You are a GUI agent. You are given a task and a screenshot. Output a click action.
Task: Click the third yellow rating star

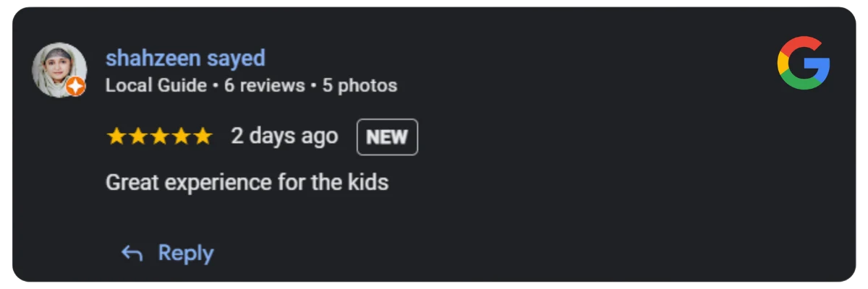point(160,136)
